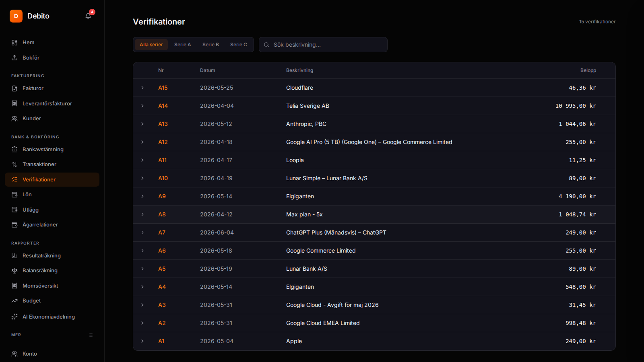Open Hem in the sidebar
This screenshot has width=644, height=362.
52,43
